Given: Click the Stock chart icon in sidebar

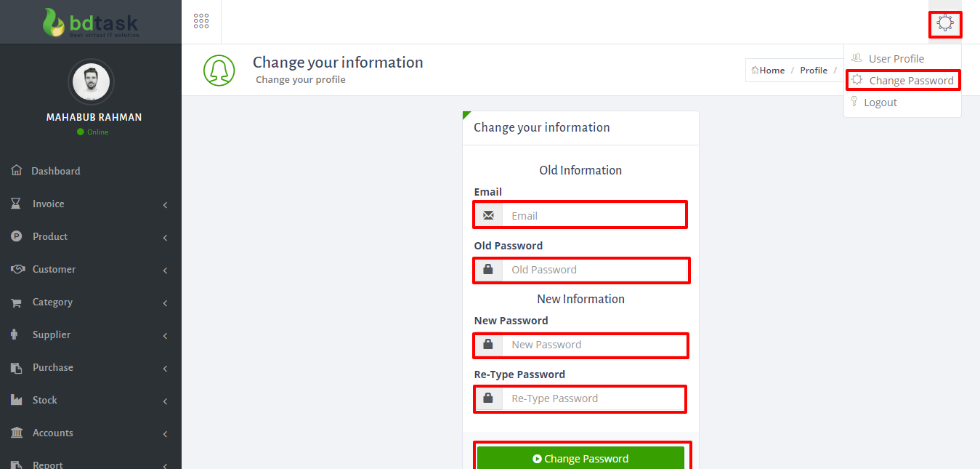Looking at the screenshot, I should [17, 400].
